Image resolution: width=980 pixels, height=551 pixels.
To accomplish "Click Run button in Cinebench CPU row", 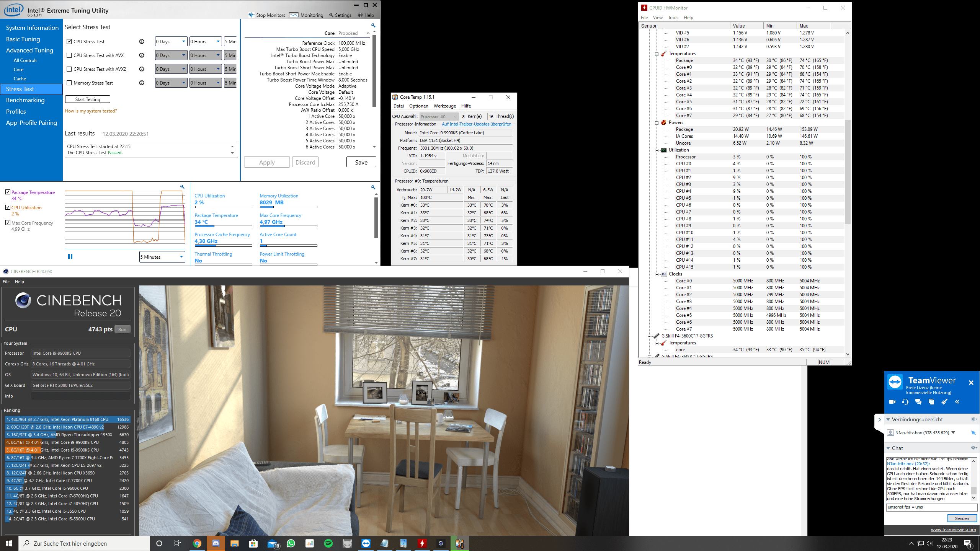I will [x=122, y=329].
